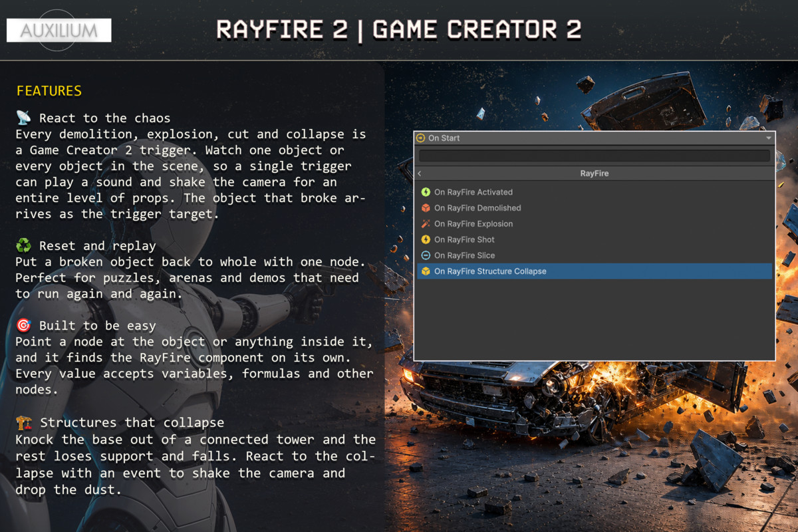Image resolution: width=798 pixels, height=532 pixels.
Task: Click the satellite dish emoji icon
Action: (x=23, y=118)
